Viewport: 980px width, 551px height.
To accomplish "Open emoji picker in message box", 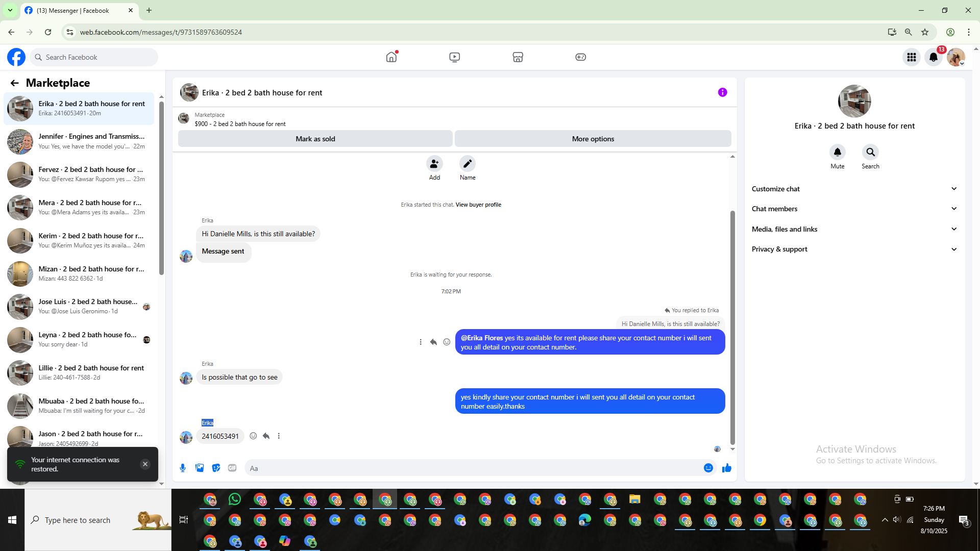I will coord(708,468).
